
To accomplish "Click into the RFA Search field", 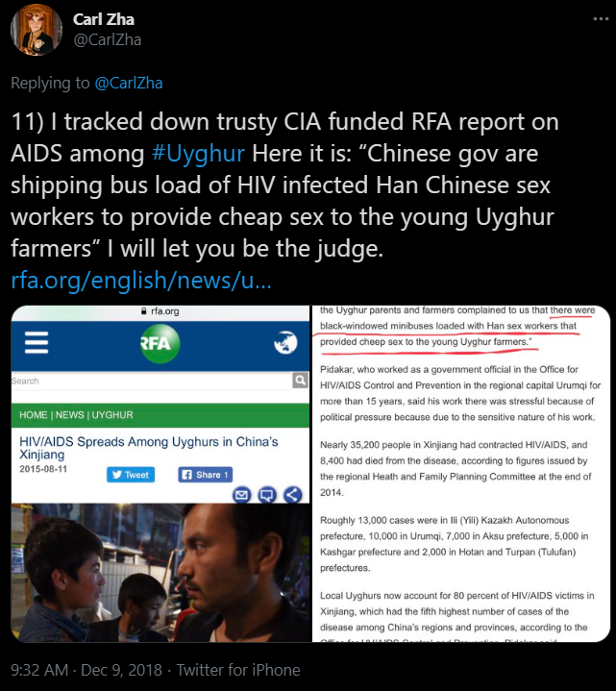I will [151, 381].
